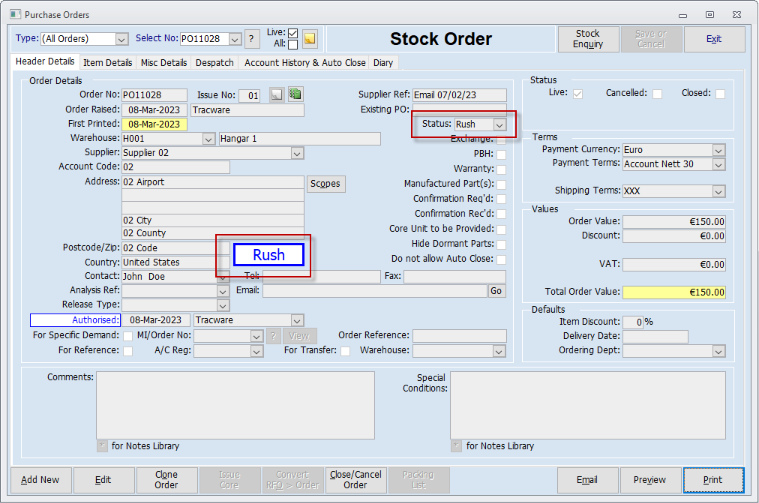This screenshot has width=759, height=503.
Task: Open the Shipping Terms dropdown
Action: [719, 191]
